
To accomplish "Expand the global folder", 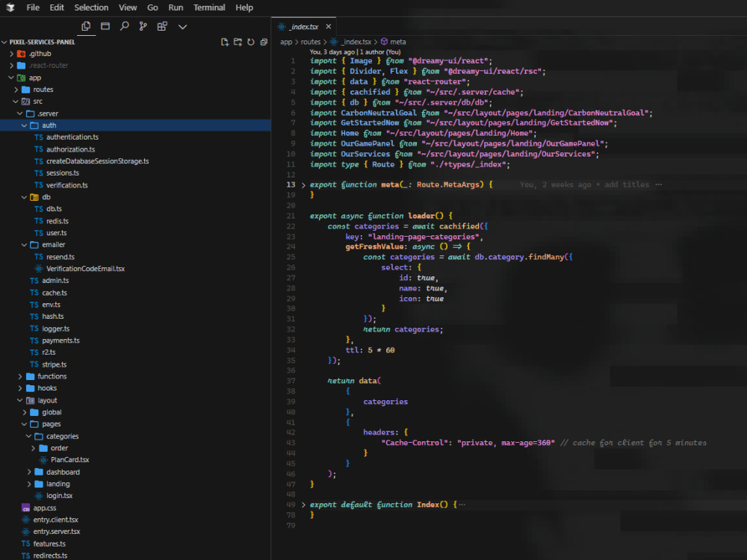I will 25,412.
